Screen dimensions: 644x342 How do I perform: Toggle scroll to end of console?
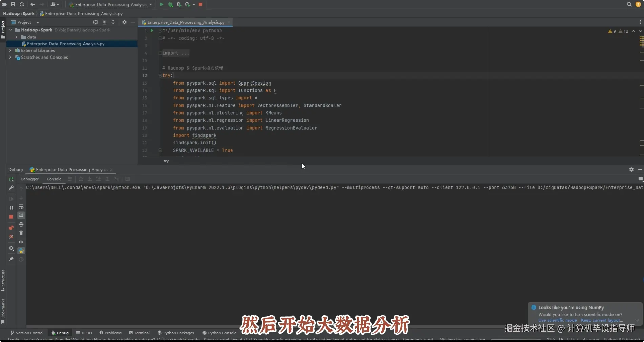pos(21,215)
